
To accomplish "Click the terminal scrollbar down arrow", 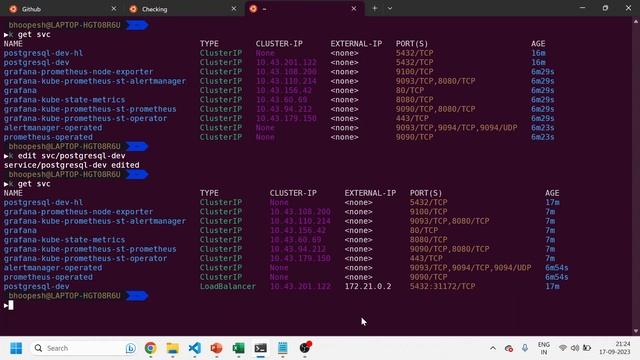I will (636, 331).
